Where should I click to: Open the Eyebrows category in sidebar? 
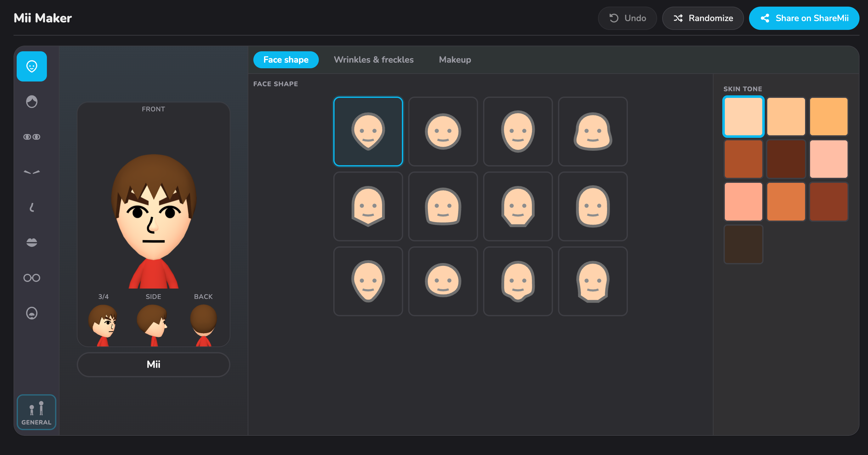32,172
